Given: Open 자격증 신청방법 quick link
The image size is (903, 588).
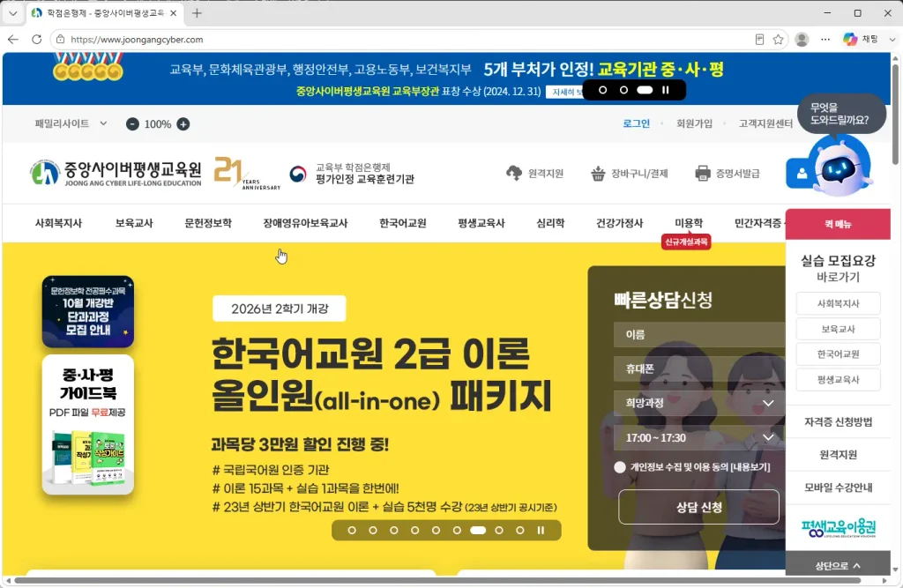Looking at the screenshot, I should point(838,421).
